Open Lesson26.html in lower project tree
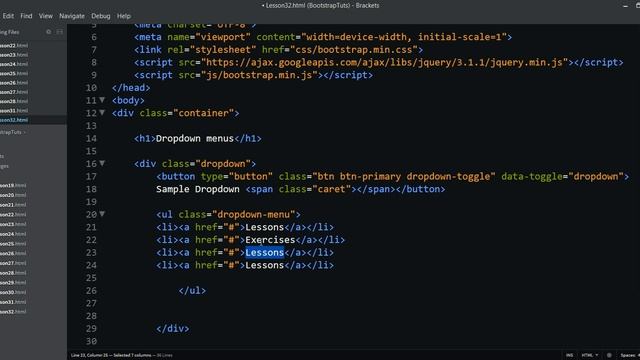640x360 pixels. 13,253
